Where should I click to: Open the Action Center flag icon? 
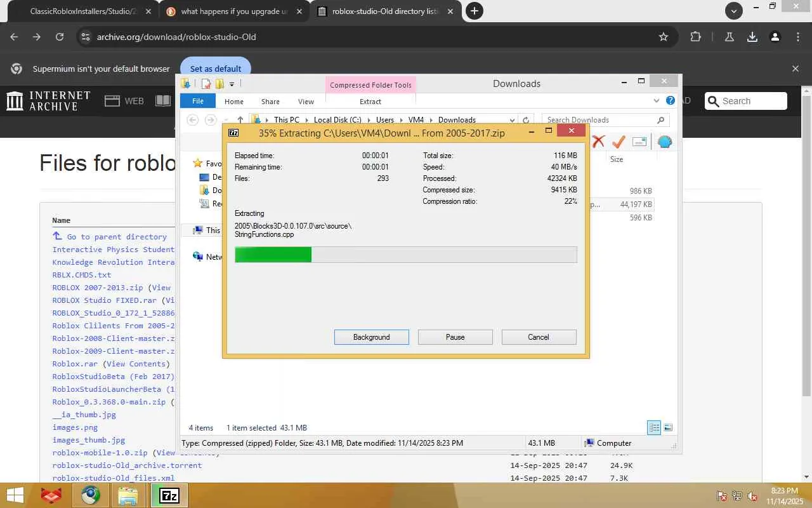722,496
